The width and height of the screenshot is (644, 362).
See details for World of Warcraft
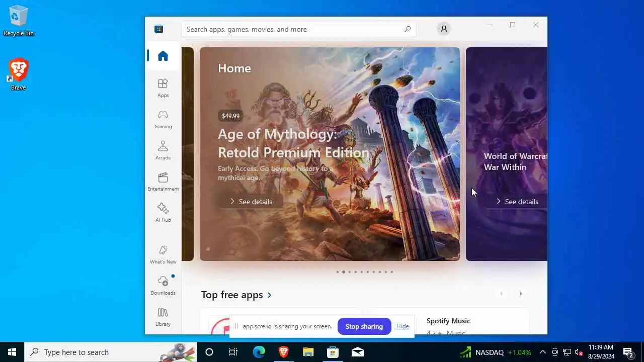pyautogui.click(x=516, y=202)
